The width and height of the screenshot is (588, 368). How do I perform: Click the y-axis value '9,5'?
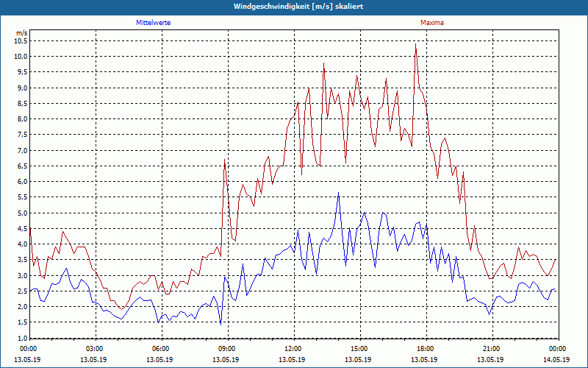pyautogui.click(x=23, y=71)
